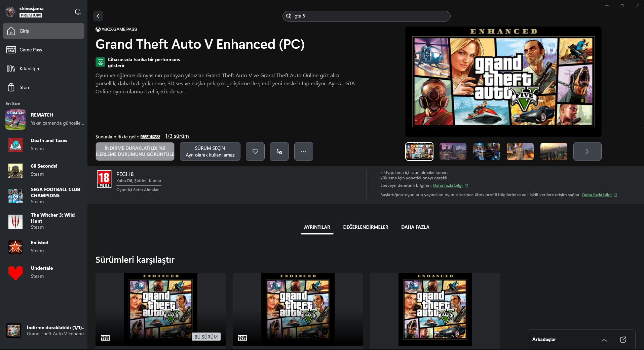644x350 pixels.
Task: Click the Game Pass badge beside Şununla birlikte gelir
Action: point(150,137)
